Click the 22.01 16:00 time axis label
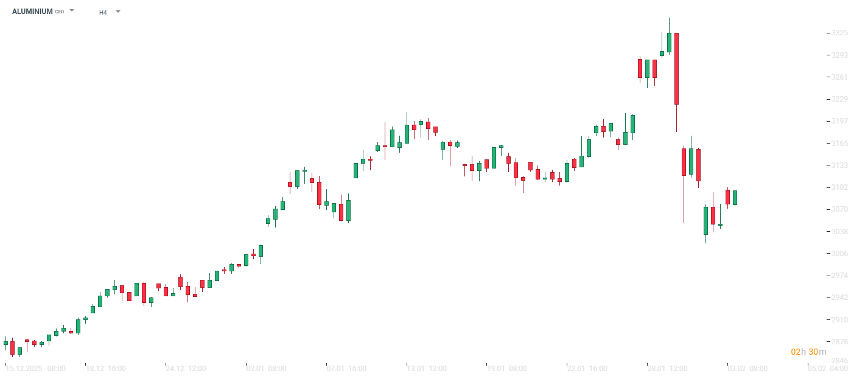 [x=587, y=369]
